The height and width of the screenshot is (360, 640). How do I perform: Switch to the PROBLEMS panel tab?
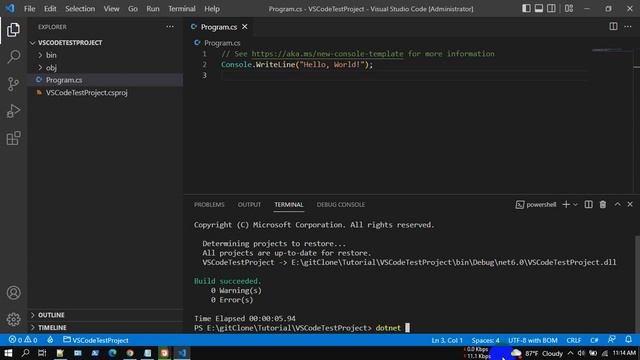pyautogui.click(x=209, y=204)
